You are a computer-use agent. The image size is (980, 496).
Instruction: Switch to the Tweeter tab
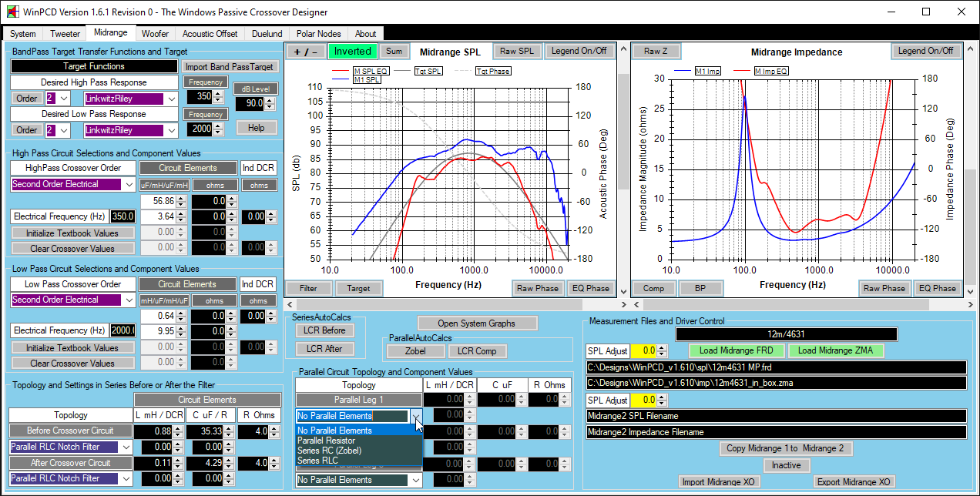tap(65, 34)
